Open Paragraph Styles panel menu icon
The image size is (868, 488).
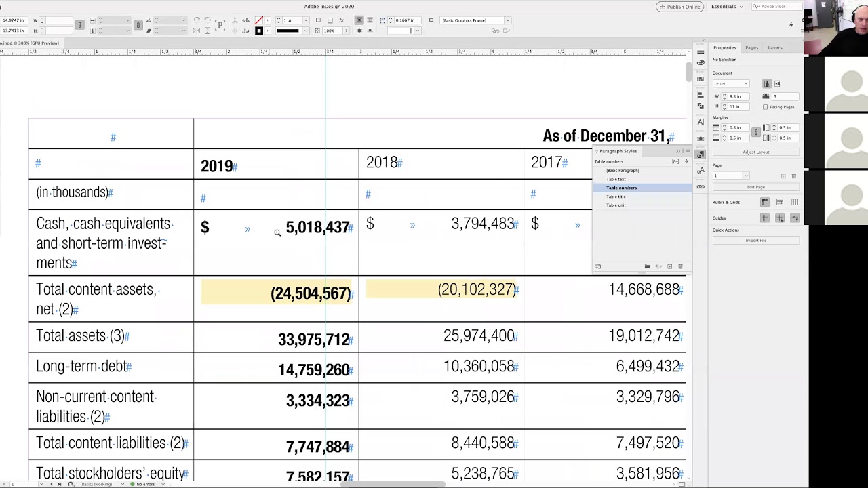click(687, 151)
